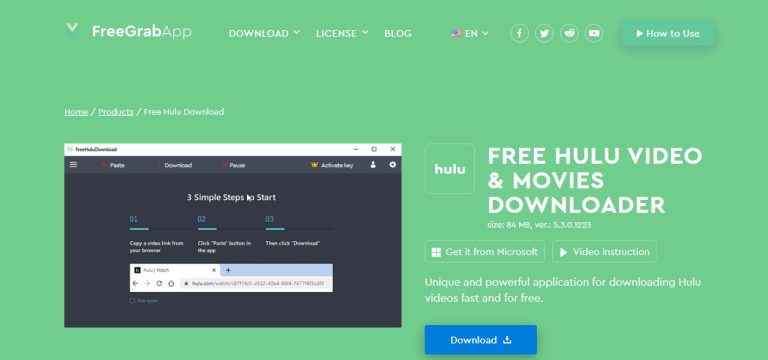
Task: Click Pause in the app toolbar
Action: point(233,165)
